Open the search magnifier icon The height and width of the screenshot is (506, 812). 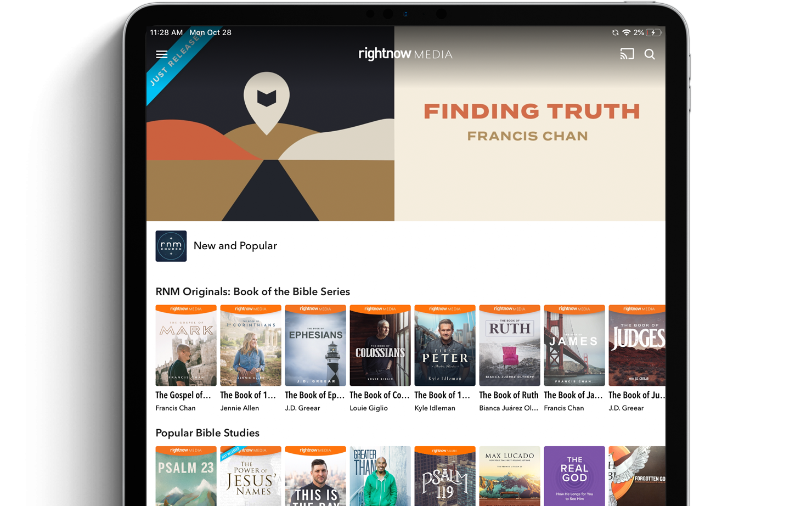650,54
